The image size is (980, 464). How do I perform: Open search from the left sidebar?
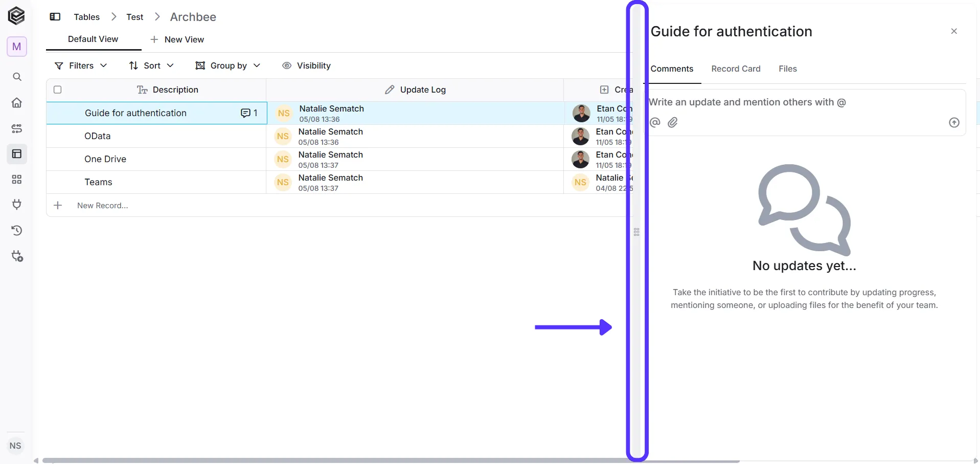coord(17,77)
